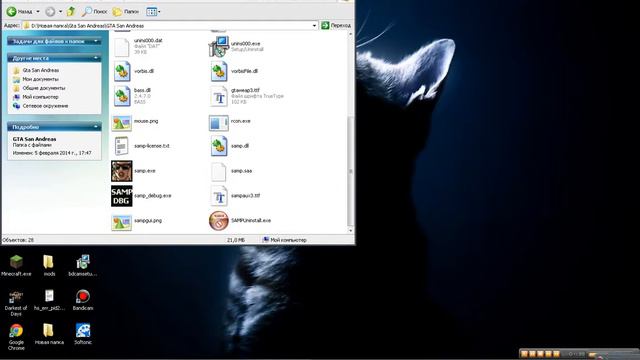Image resolution: width=640 pixels, height=360 pixels.
Task: Select the vorbis.dll file
Action: [x=133, y=71]
